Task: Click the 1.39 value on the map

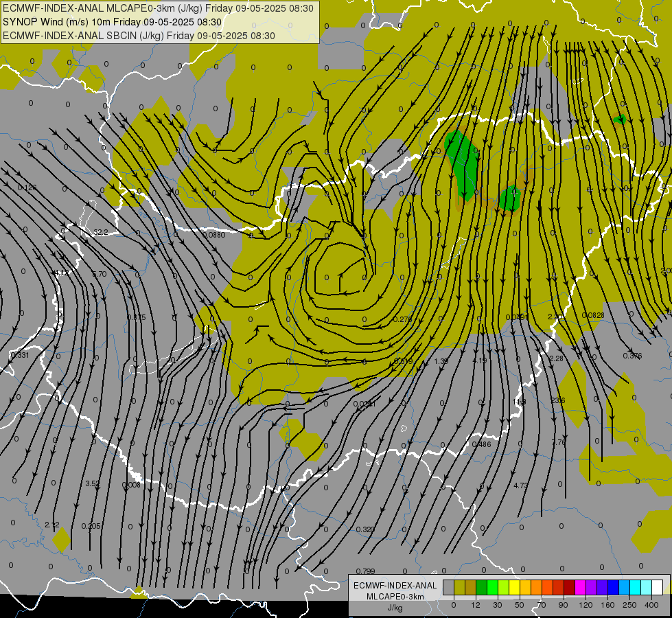Action: (x=441, y=361)
